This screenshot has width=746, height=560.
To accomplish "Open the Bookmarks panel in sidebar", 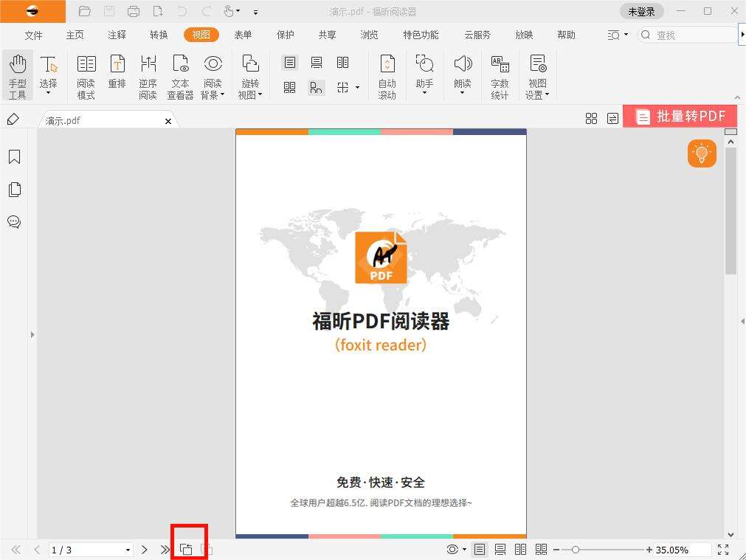I will (x=15, y=156).
